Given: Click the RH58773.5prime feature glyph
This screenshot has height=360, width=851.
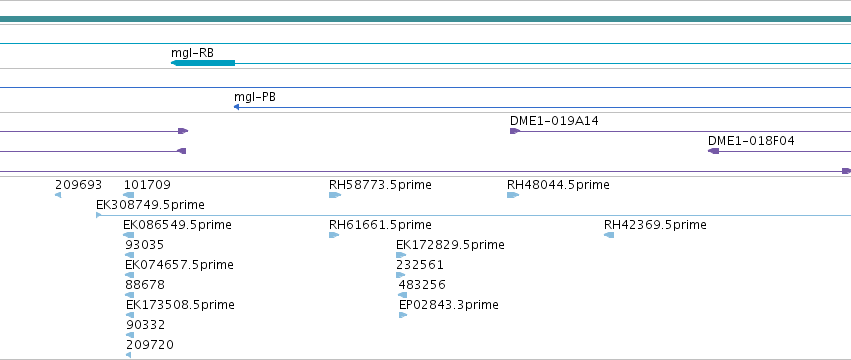Looking at the screenshot, I should [x=334, y=195].
